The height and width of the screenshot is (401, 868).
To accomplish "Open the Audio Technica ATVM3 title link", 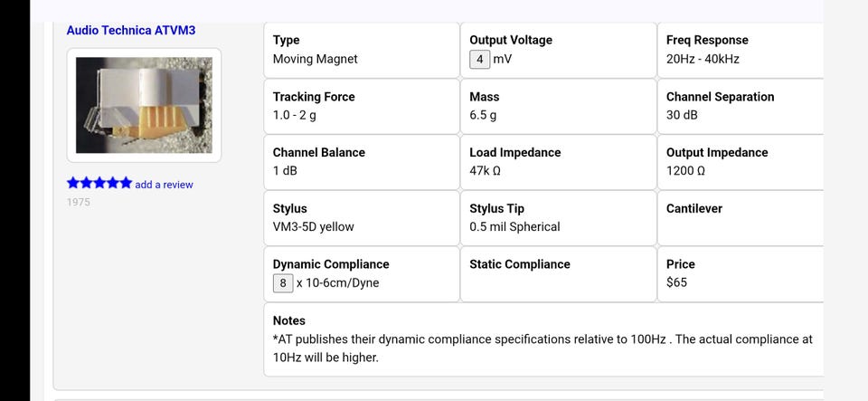I will pyautogui.click(x=131, y=31).
